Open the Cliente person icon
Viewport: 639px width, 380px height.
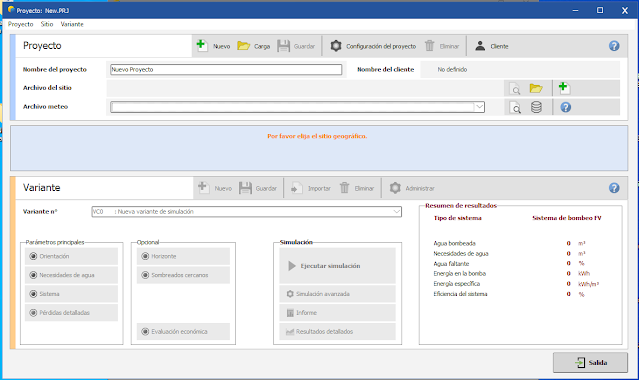[480, 46]
